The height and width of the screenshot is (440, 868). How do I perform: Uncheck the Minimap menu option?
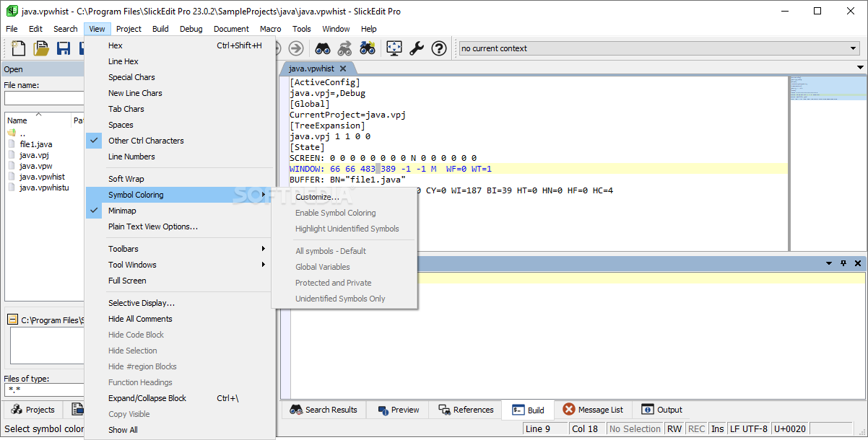(181, 211)
